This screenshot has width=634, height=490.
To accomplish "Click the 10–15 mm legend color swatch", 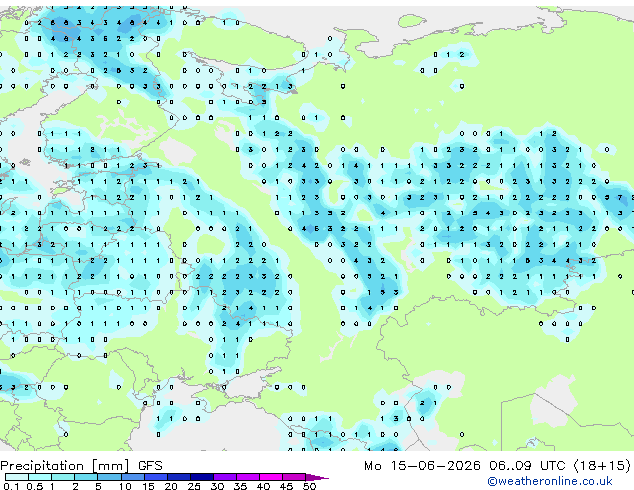I will coord(132,477).
